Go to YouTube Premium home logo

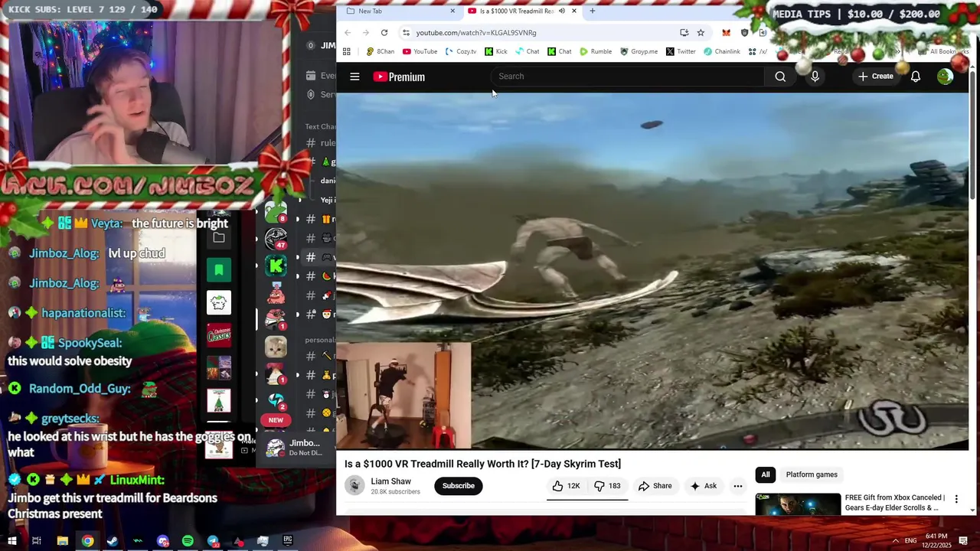coord(399,77)
